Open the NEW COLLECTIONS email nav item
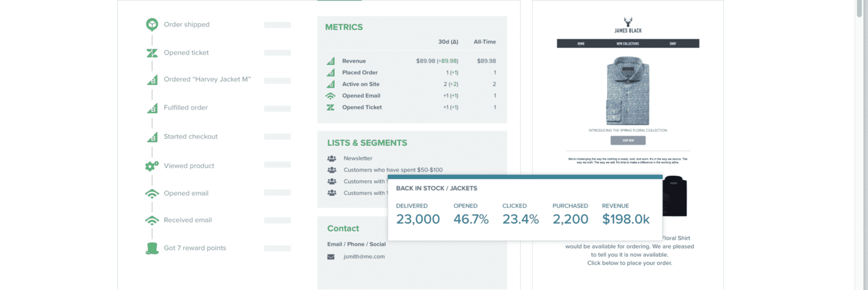868x290 pixels. pos(627,44)
